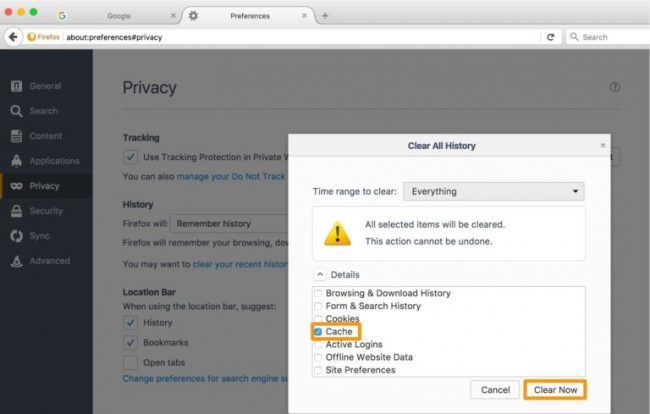Check Browsing & Download History box
The height and width of the screenshot is (414, 650).
pos(318,293)
